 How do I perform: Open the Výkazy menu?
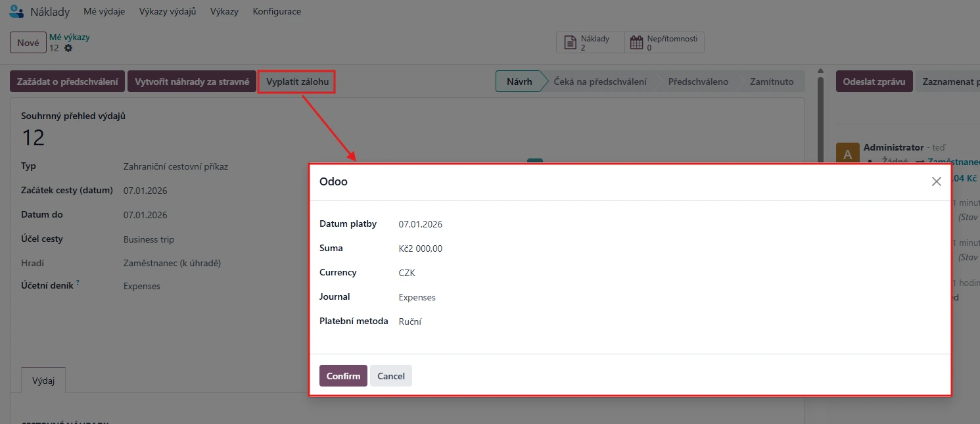224,12
